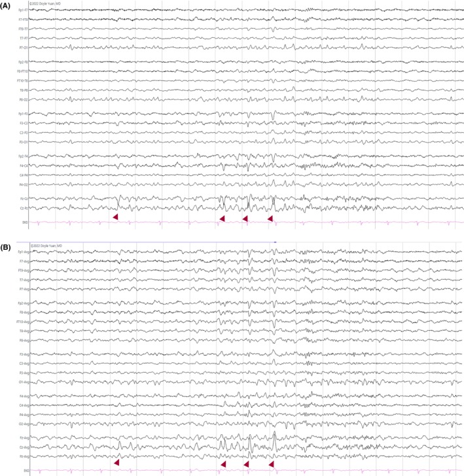Select the F7-FT9 channel label
This screenshot has width=464, height=476.
[x=23, y=20]
